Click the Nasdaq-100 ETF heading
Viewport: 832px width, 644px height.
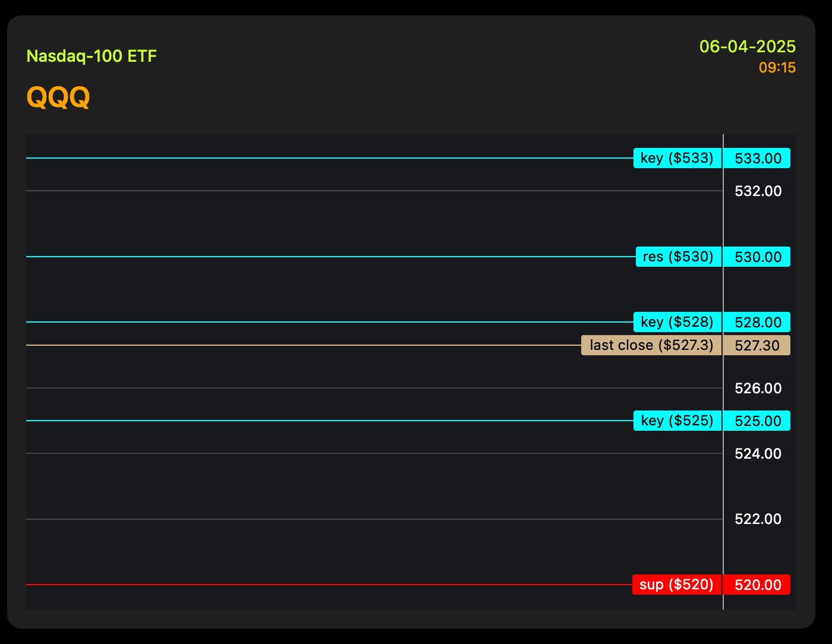(92, 56)
